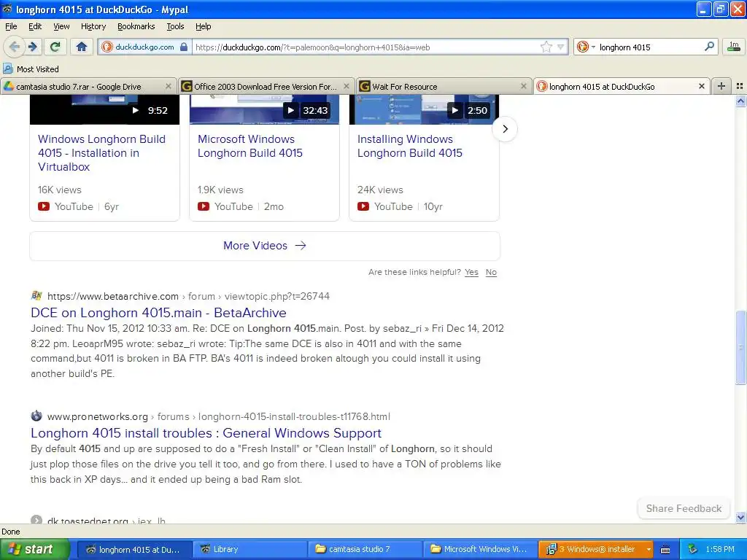Expand the Windows installer taskbar group

click(x=597, y=549)
